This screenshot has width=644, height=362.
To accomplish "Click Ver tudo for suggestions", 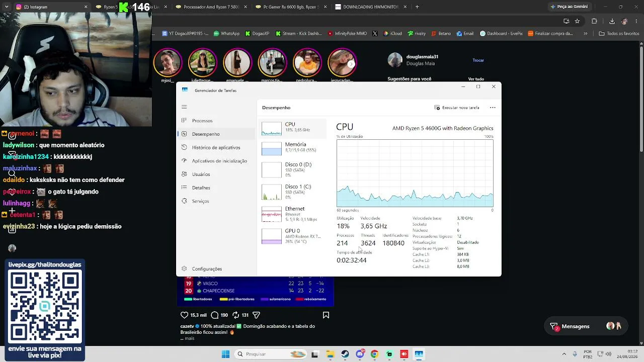I will coord(476,79).
